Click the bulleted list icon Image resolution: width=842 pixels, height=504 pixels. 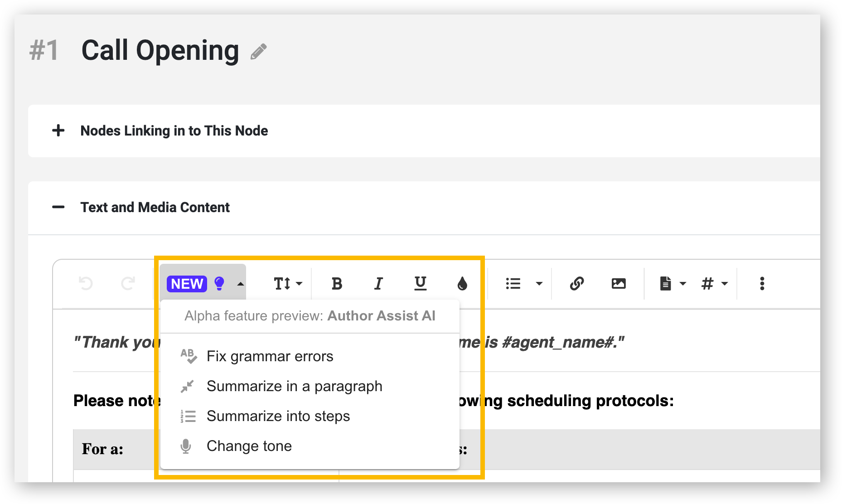point(513,284)
